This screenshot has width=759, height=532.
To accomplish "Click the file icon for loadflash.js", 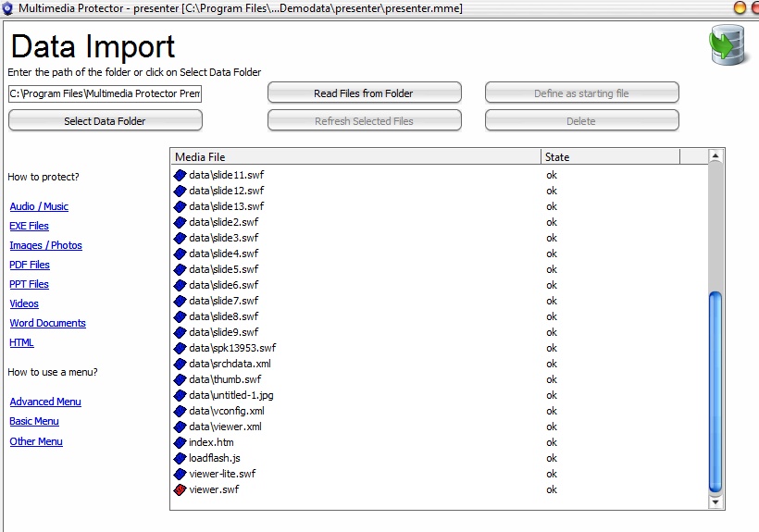I will pos(180,458).
